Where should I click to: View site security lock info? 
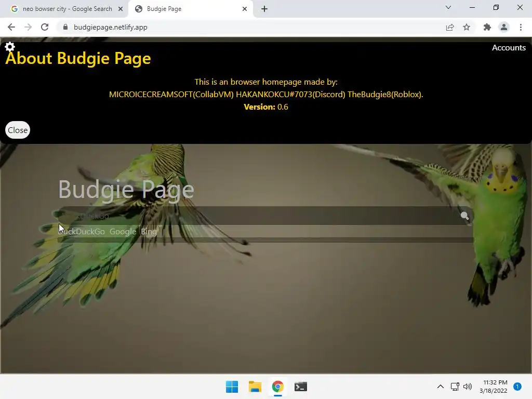click(x=65, y=27)
